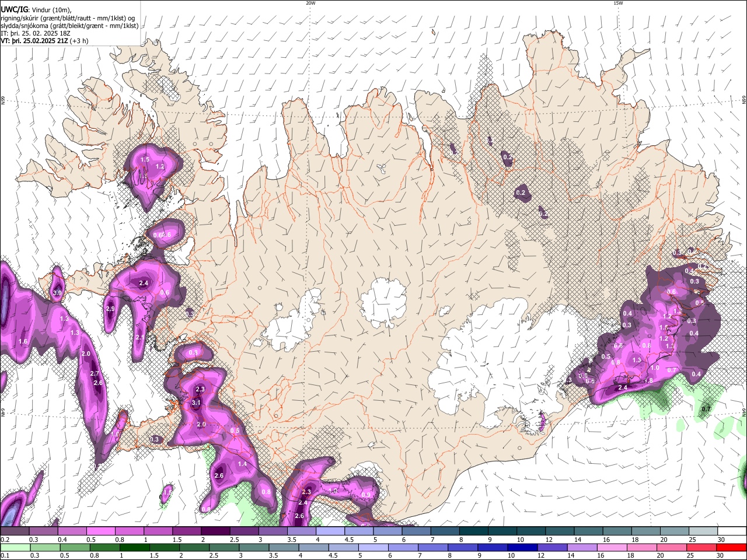
Task: Click the upper legend swatch labeled 3
Action: [x=273, y=531]
